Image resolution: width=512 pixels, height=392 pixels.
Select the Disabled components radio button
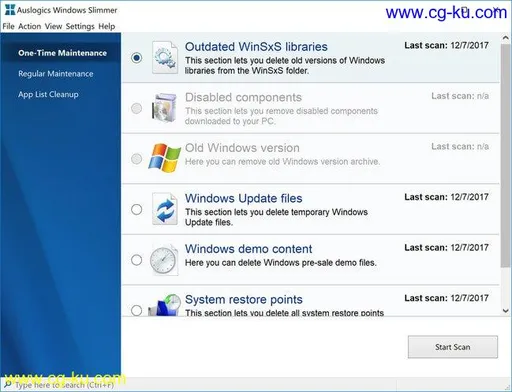tap(136, 108)
